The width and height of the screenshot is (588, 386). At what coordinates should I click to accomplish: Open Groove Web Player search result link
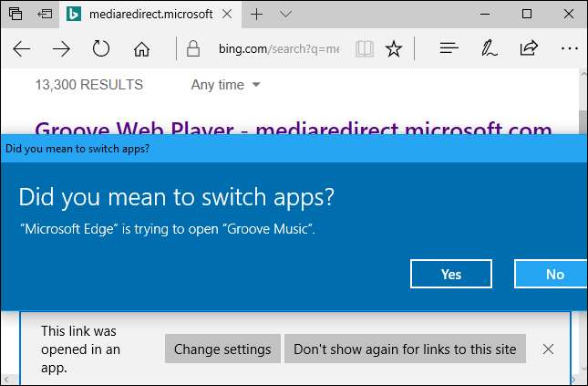point(294,128)
